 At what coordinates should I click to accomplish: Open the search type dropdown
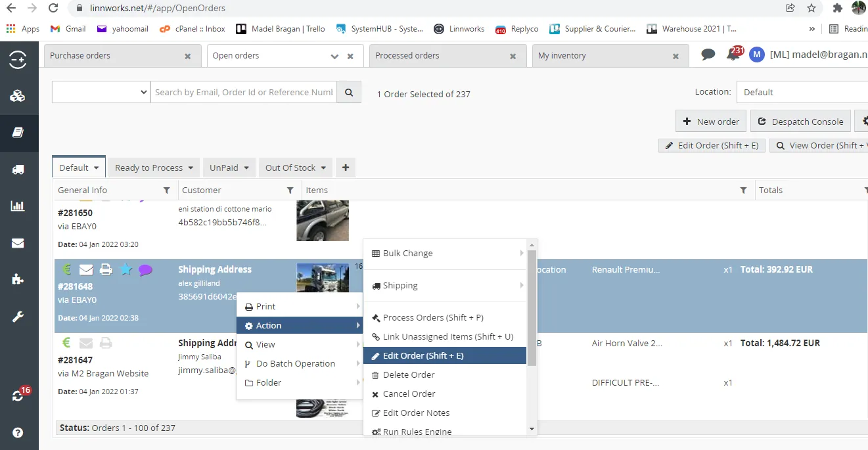pos(101,92)
